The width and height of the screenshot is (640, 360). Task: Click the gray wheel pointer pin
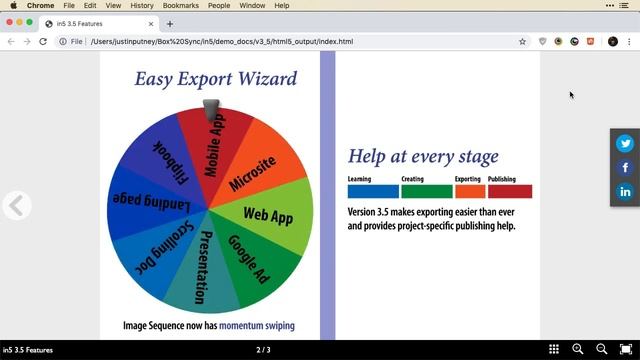(x=211, y=110)
